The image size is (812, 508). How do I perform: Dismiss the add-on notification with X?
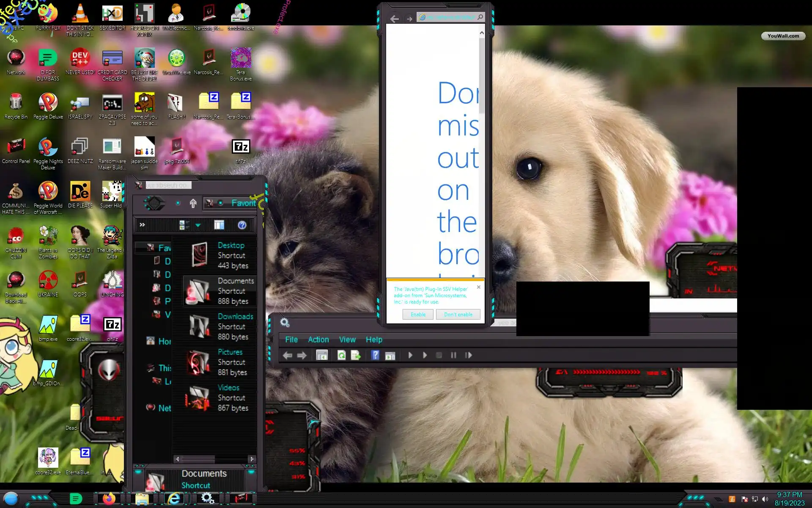point(479,287)
